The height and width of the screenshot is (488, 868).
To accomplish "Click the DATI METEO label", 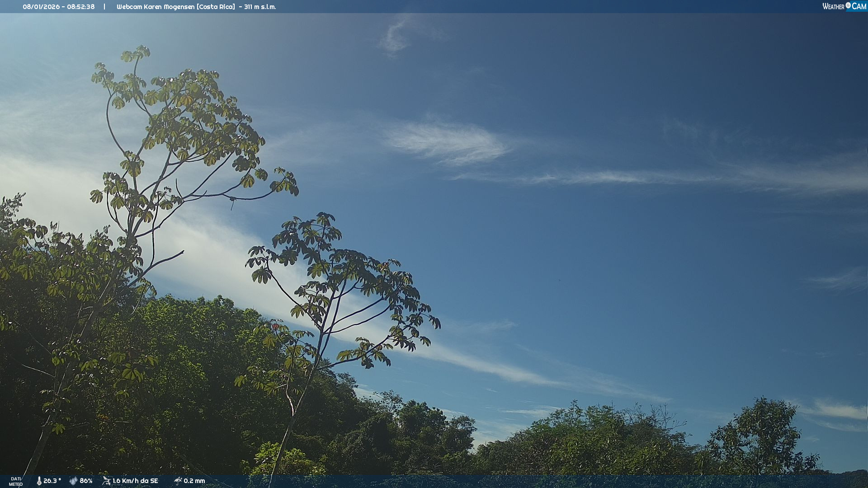I will coord(16,481).
